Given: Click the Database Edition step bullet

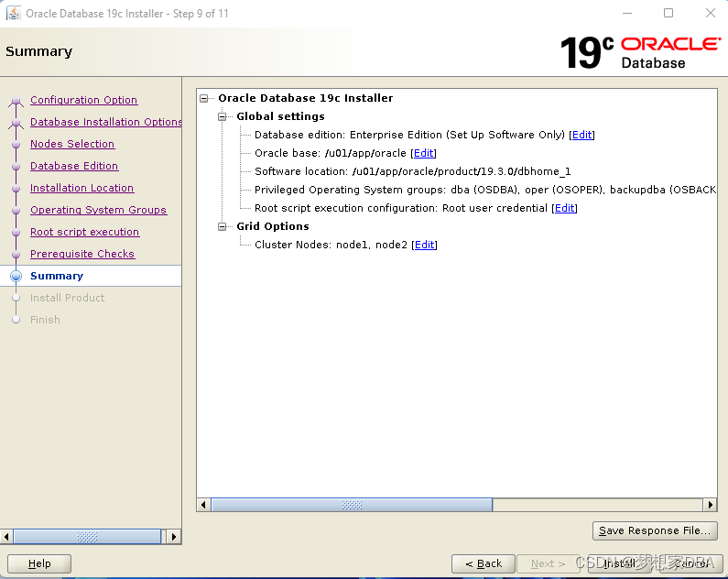Looking at the screenshot, I should coord(16,166).
